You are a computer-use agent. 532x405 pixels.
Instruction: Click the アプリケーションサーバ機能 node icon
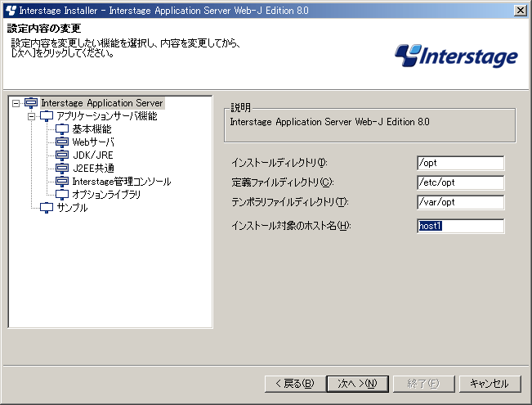tap(47, 116)
